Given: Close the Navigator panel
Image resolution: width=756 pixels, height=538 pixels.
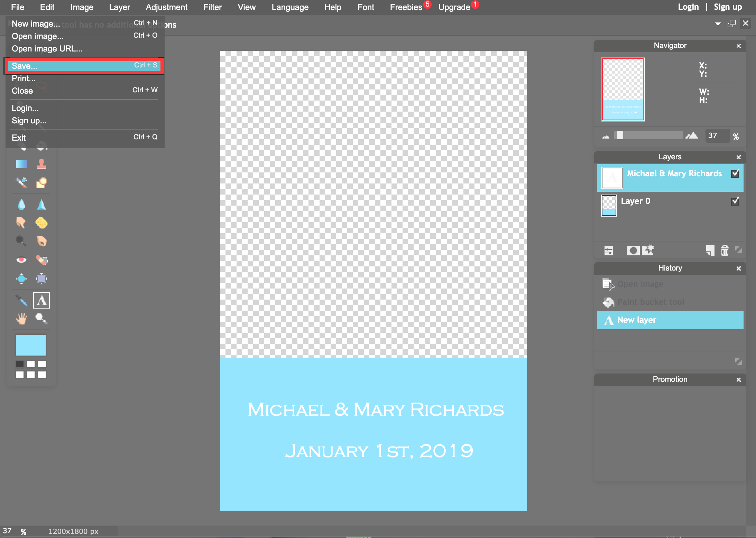Looking at the screenshot, I should [738, 46].
